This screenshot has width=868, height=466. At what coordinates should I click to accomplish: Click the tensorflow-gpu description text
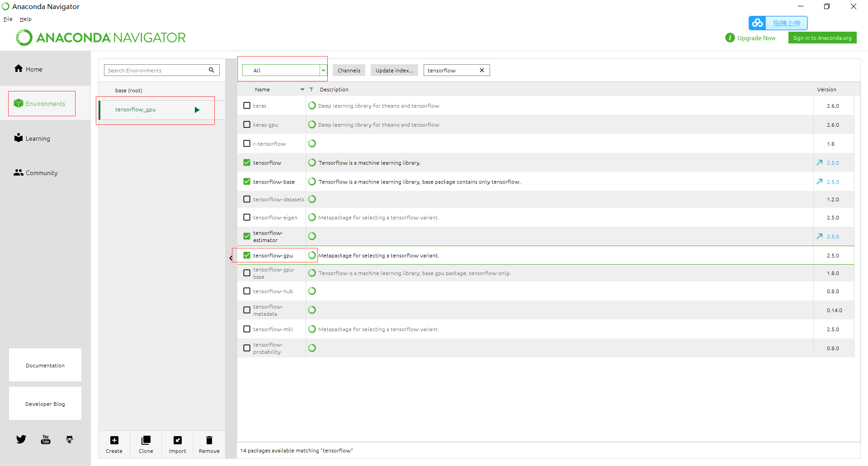pos(378,256)
